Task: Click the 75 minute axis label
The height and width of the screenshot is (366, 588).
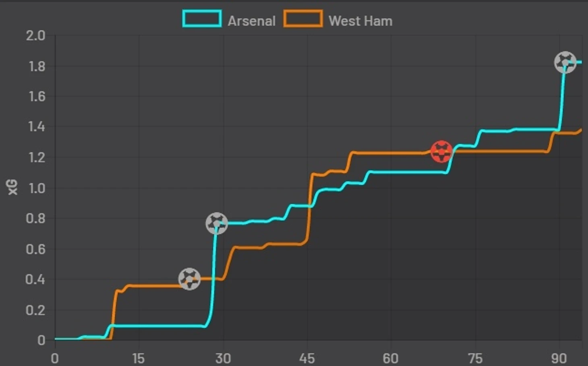Action: pyautogui.click(x=475, y=358)
